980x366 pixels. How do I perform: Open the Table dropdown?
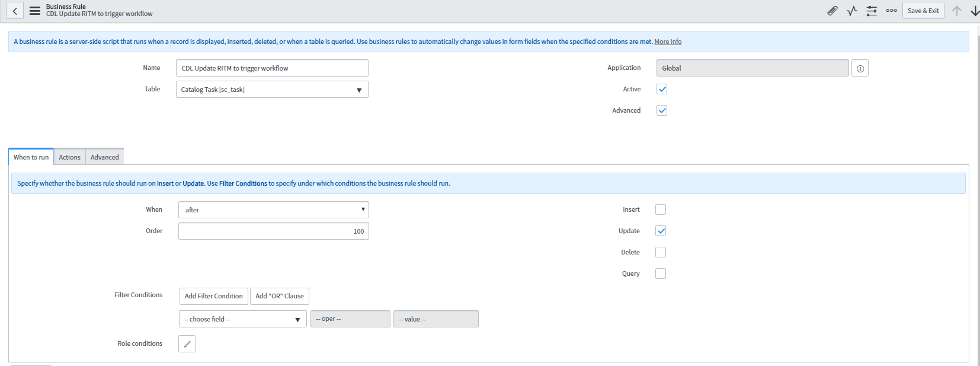[272, 90]
